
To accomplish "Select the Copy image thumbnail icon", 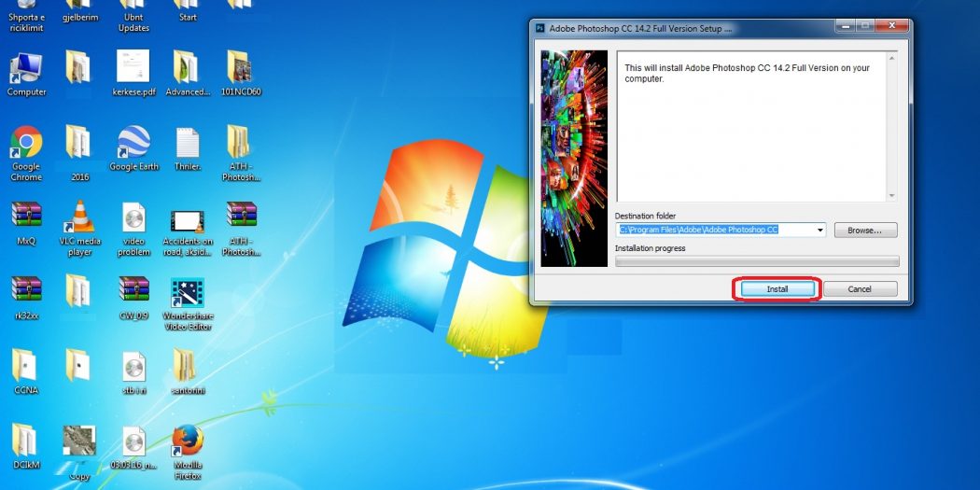I will 79,441.
